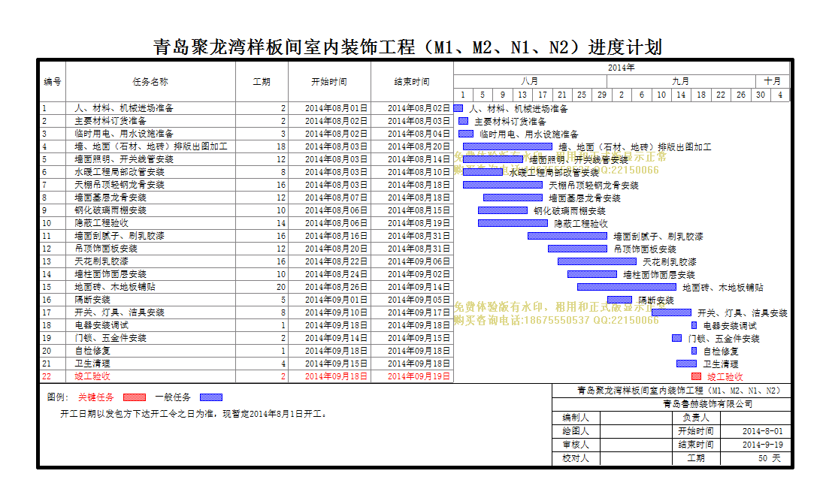The width and height of the screenshot is (829, 504).
Task: Click company name 青岛鲁赫装饰有限公司
Action: (x=708, y=403)
